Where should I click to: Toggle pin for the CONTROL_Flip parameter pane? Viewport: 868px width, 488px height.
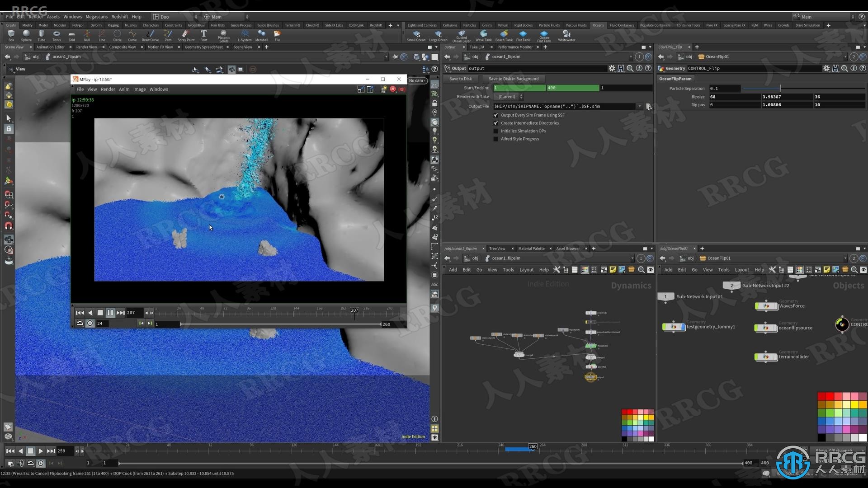coord(854,57)
